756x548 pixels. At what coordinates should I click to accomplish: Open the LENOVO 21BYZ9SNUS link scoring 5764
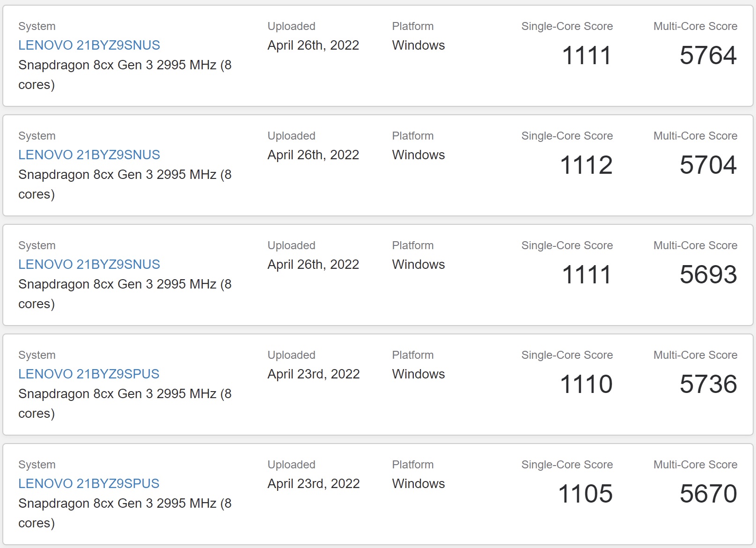[89, 45]
